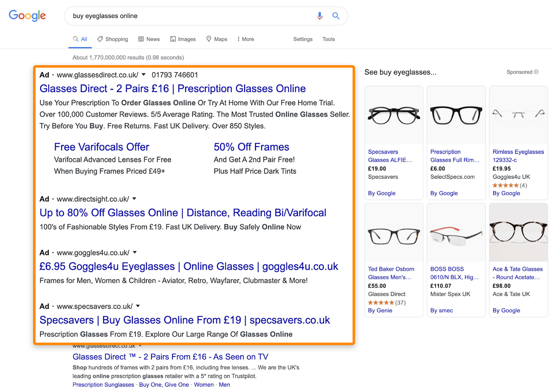Click the Images search icon
553x392 pixels.
pyautogui.click(x=174, y=39)
